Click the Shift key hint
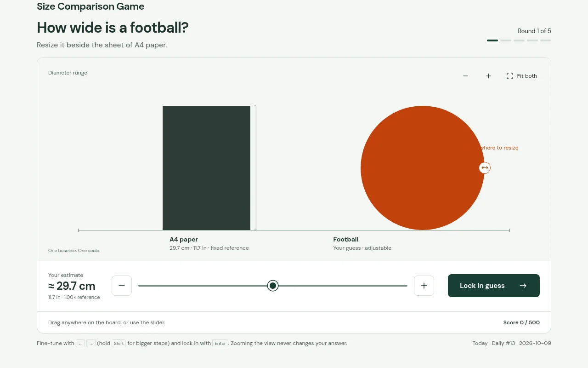Image resolution: width=588 pixels, height=368 pixels. tap(119, 344)
